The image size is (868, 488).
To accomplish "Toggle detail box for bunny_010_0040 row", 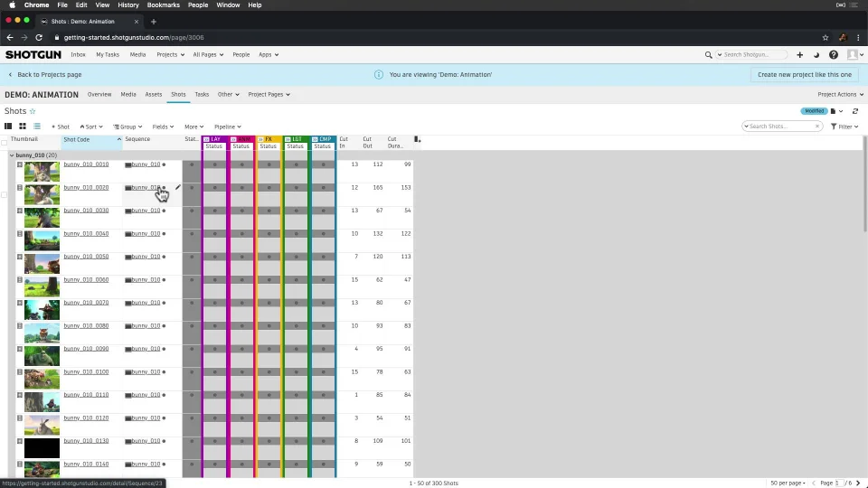I will pyautogui.click(x=19, y=234).
